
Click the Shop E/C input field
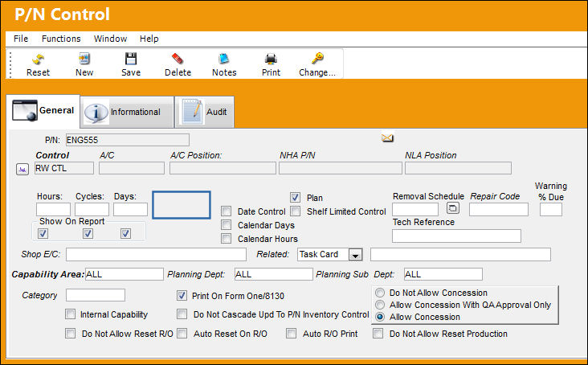click(157, 254)
